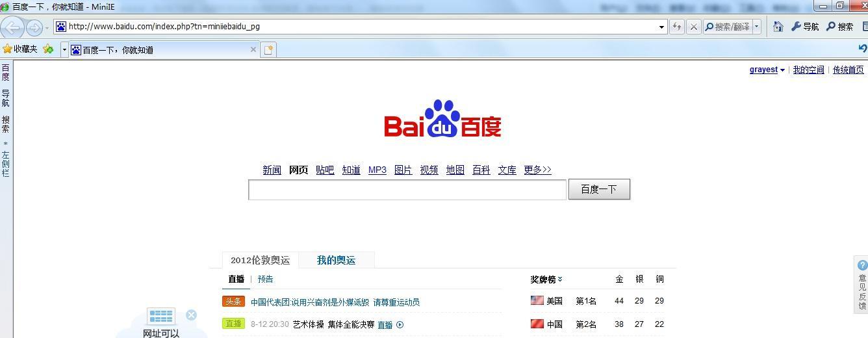Open the recent pages dropdown beside forward arrow
The width and height of the screenshot is (868, 338).
tap(47, 28)
